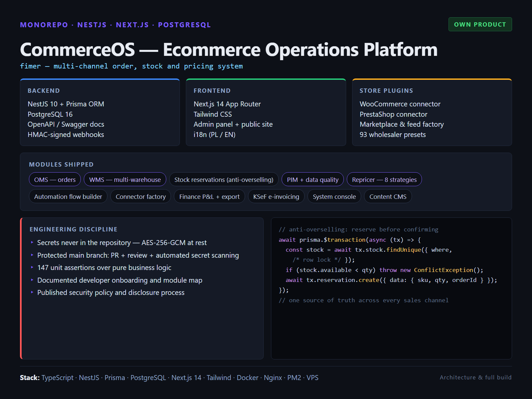This screenshot has width=532, height=399.
Task: Click the bullet about the protected main branch
Action: pos(138,255)
